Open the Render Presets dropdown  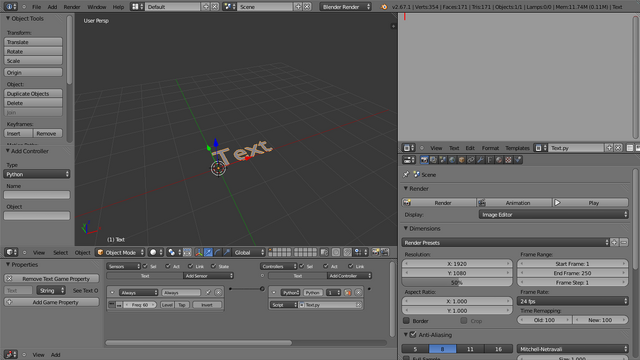point(505,242)
